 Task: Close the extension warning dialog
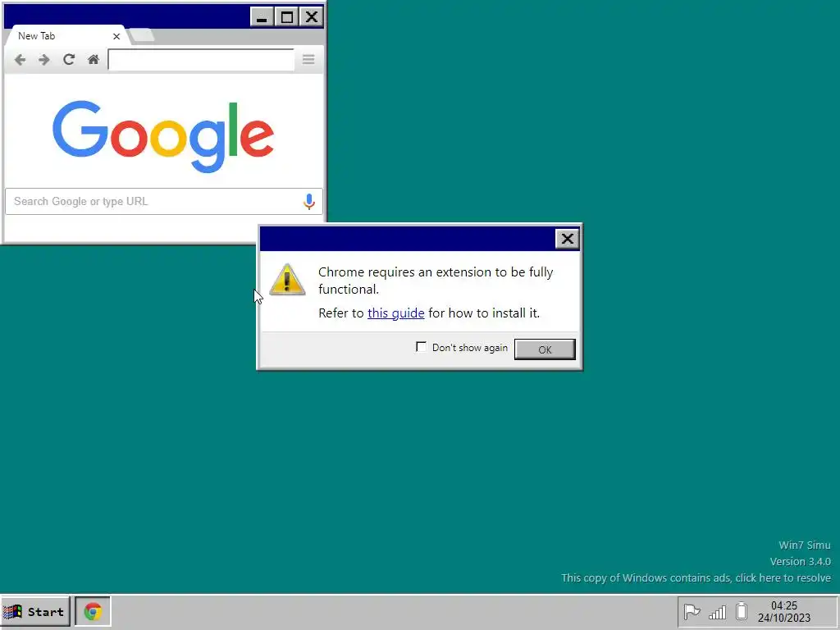click(567, 239)
